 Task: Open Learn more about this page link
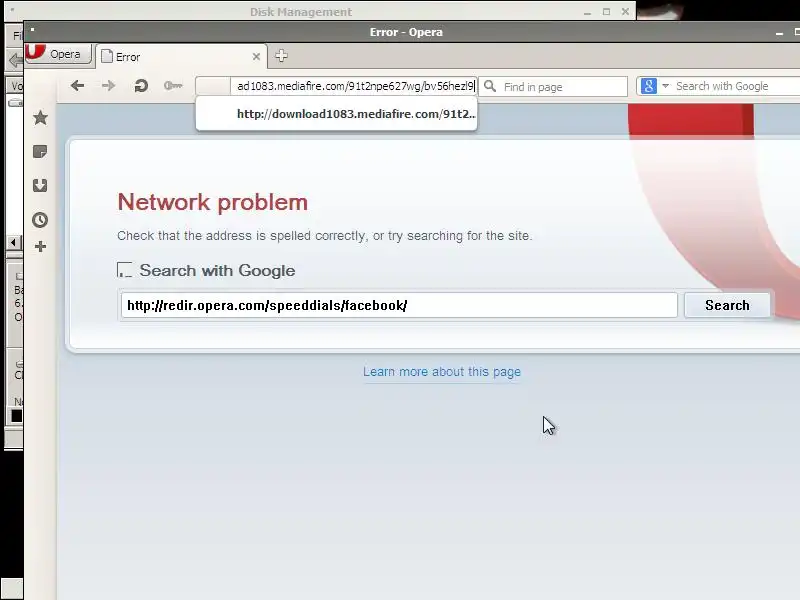click(442, 371)
